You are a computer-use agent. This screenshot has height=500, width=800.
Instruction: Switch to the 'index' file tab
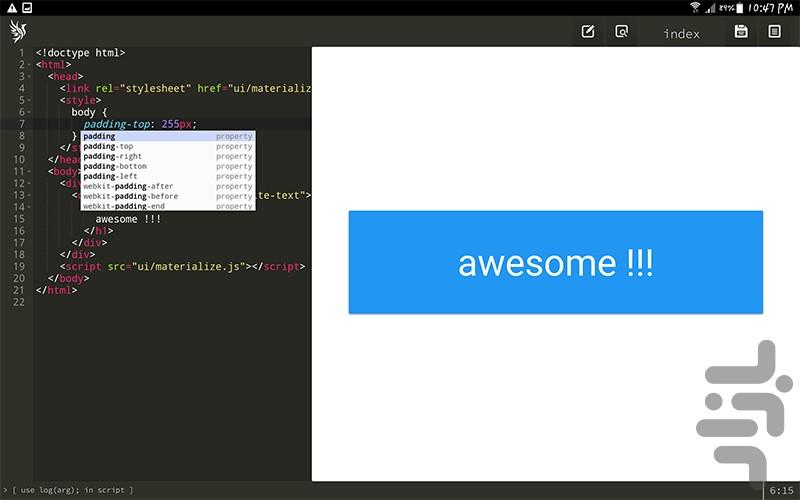point(681,34)
